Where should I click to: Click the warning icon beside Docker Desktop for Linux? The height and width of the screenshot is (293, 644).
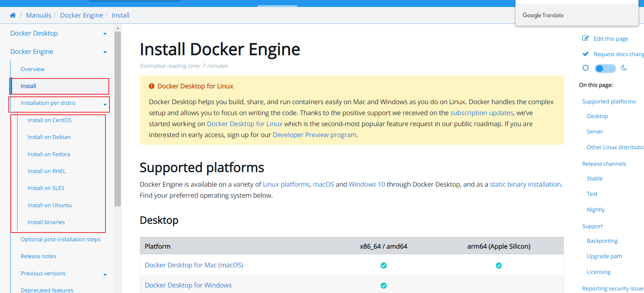(x=151, y=86)
